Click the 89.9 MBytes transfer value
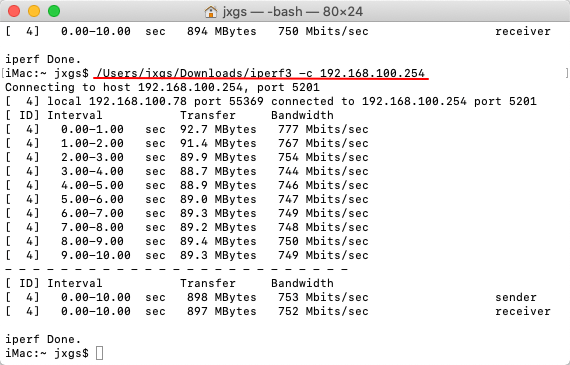Viewport: 570px width, 365px height. (218, 157)
